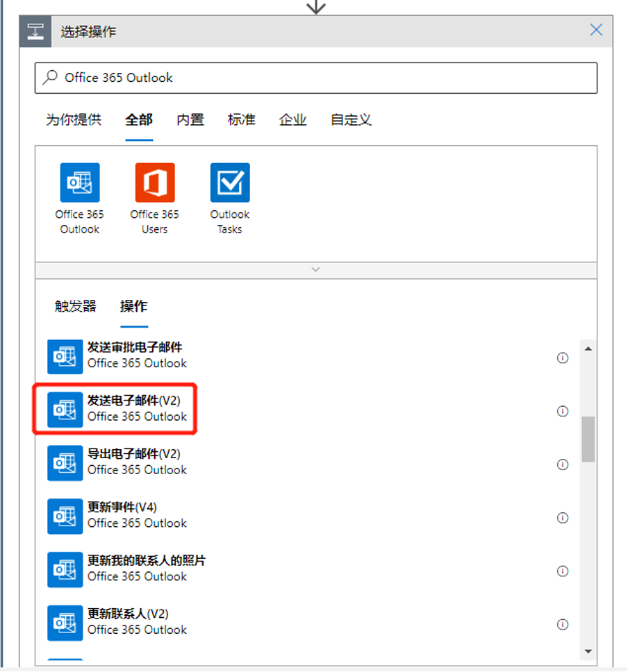Switch to the 操作 tab
The width and height of the screenshot is (628, 672).
[134, 306]
